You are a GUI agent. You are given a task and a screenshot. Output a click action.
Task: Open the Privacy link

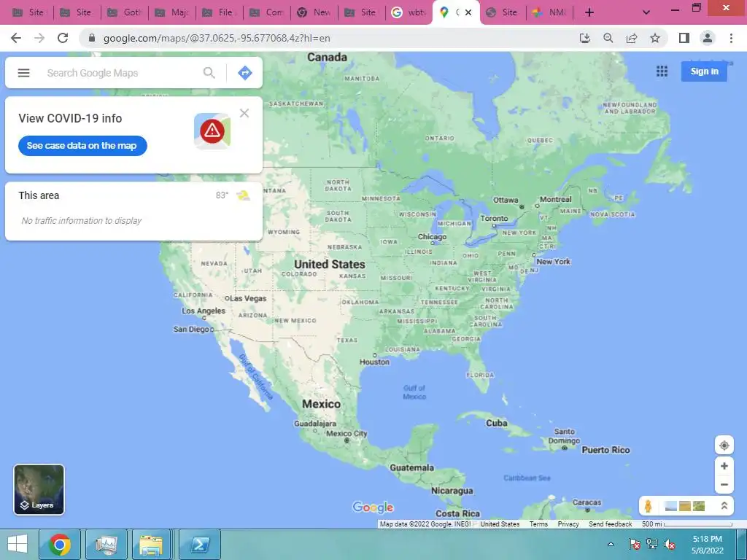pos(568,524)
